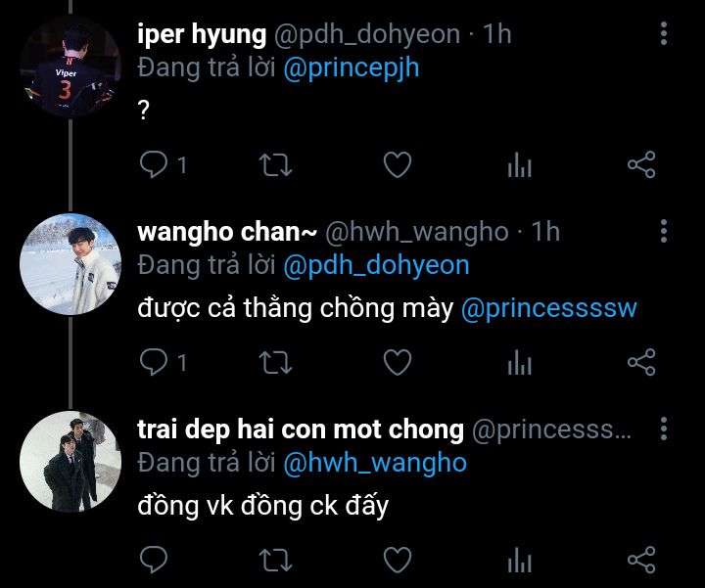Open wangho chan~ snowy profile picture
Screen dimensions: 705x588
pos(70,264)
